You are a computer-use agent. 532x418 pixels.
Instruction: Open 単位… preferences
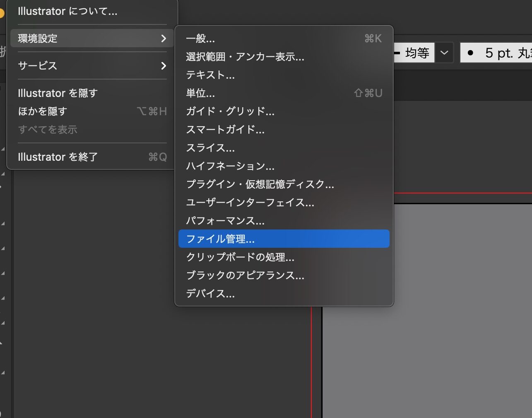pos(284,93)
